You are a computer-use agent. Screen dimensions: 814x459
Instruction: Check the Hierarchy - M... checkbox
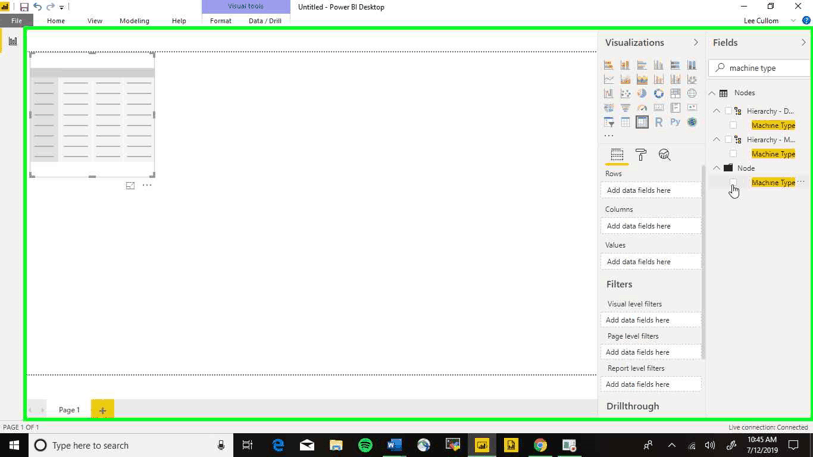pyautogui.click(x=728, y=140)
